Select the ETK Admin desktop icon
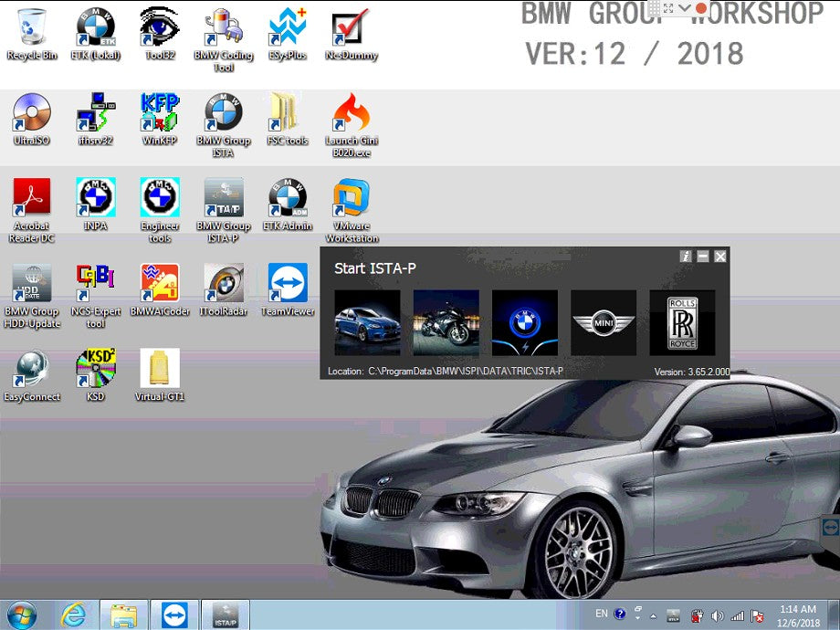The image size is (840, 630). tap(288, 198)
